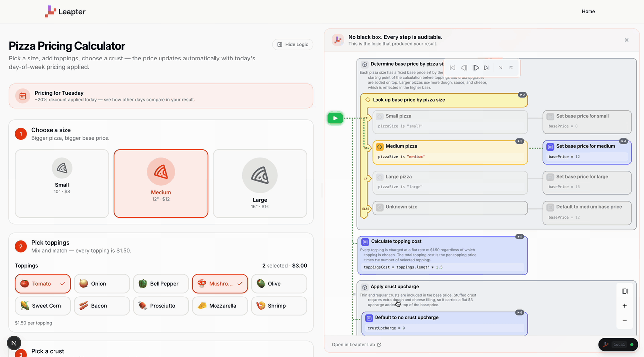Click the Next.js N dev badge
The image size is (644, 357).
[x=14, y=343]
